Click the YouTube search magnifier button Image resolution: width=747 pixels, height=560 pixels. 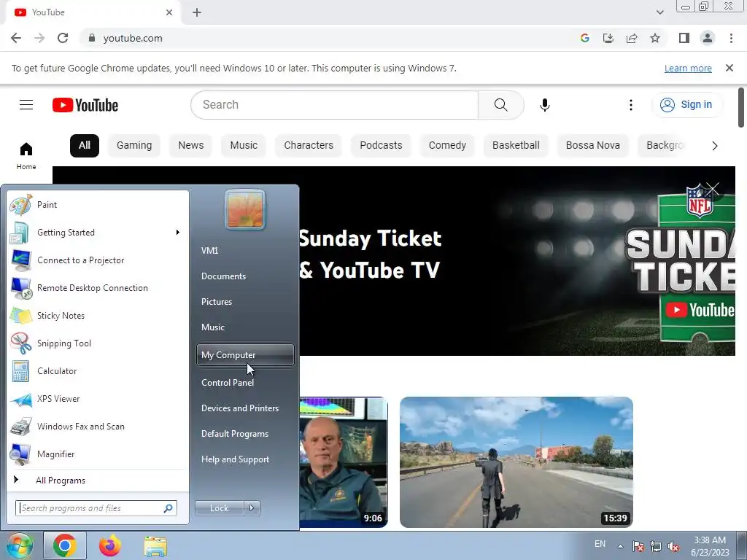tap(500, 105)
